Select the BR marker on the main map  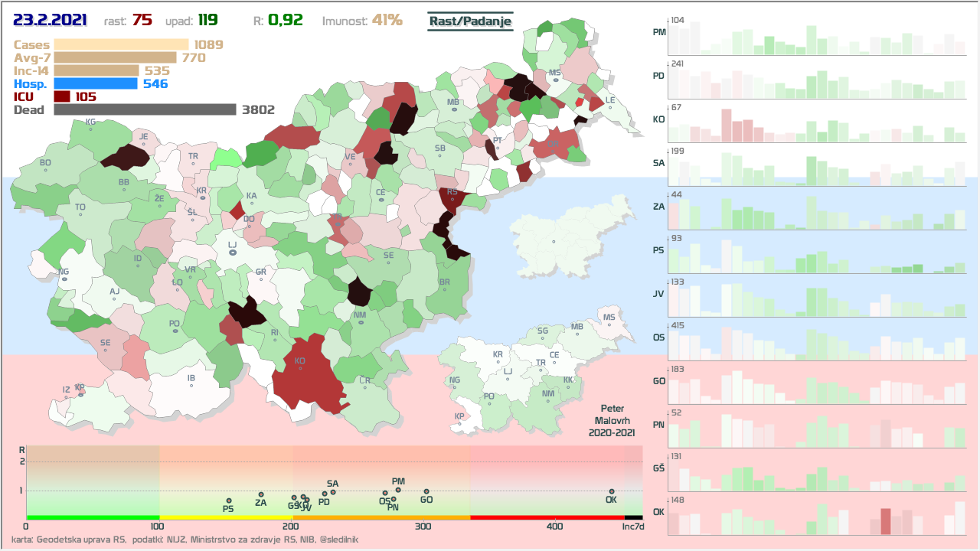(x=445, y=288)
